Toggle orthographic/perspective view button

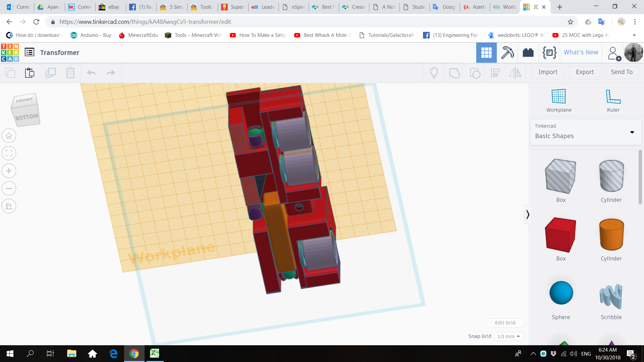tap(9, 206)
